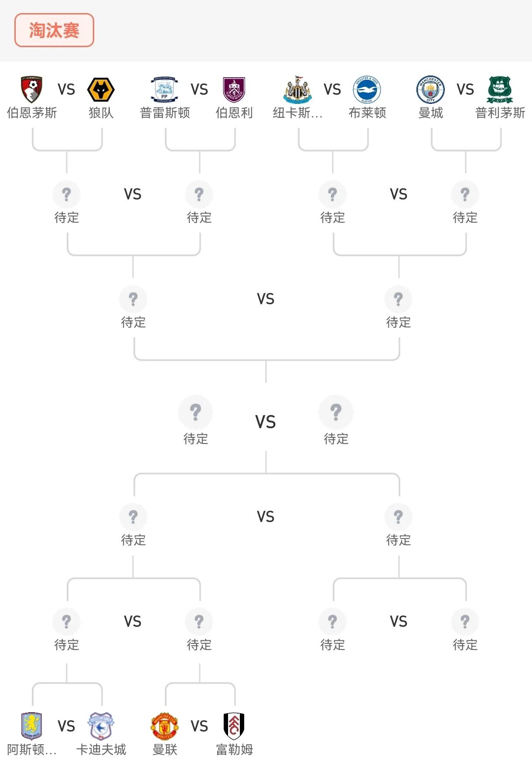This screenshot has height=759, width=532.
Task: Click the semifinal 待定 slot on upper bracket
Action: coord(133,299)
